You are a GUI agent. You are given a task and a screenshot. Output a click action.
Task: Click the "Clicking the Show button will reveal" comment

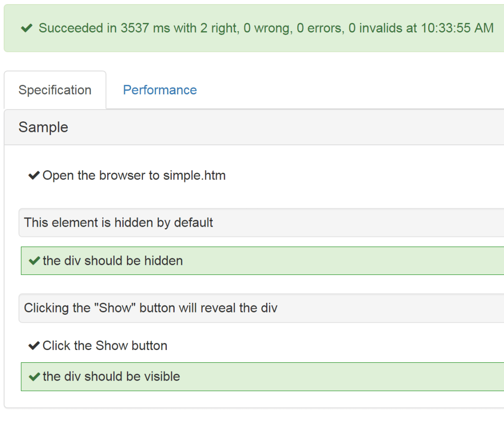(x=151, y=308)
